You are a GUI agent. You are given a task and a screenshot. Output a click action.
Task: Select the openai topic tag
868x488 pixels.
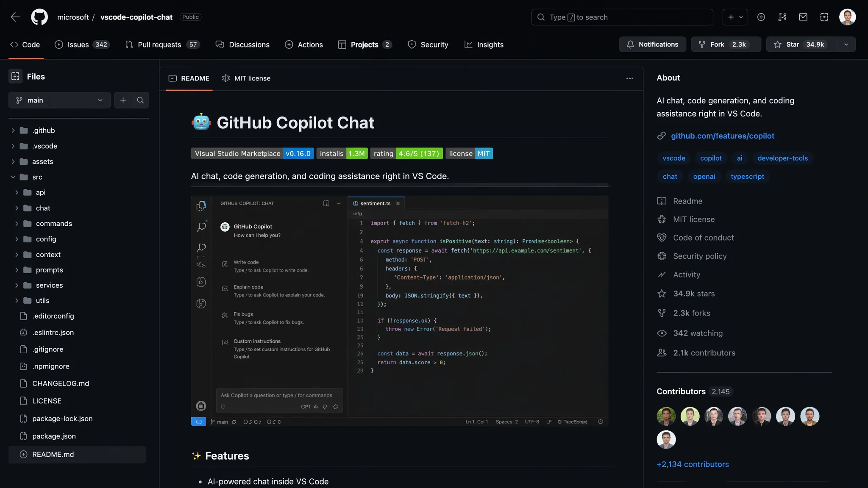704,176
